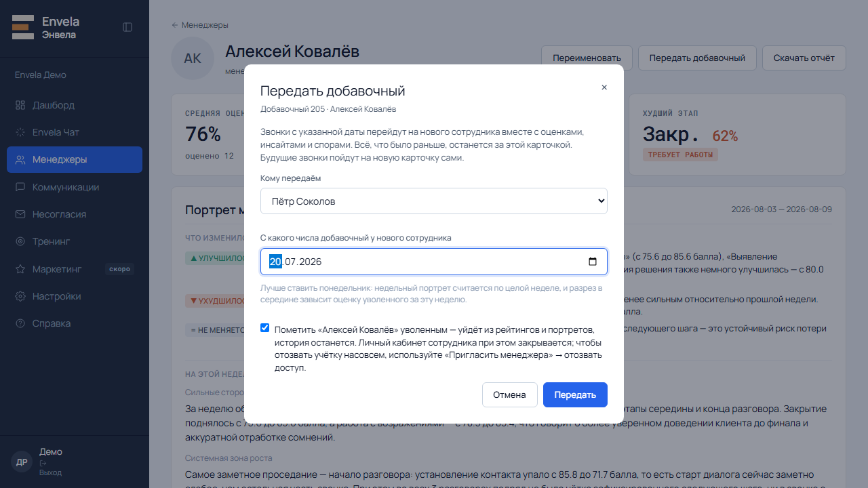Screen dimensions: 868x488
Task: Click the Кому передаём field label
Action: 291,178
